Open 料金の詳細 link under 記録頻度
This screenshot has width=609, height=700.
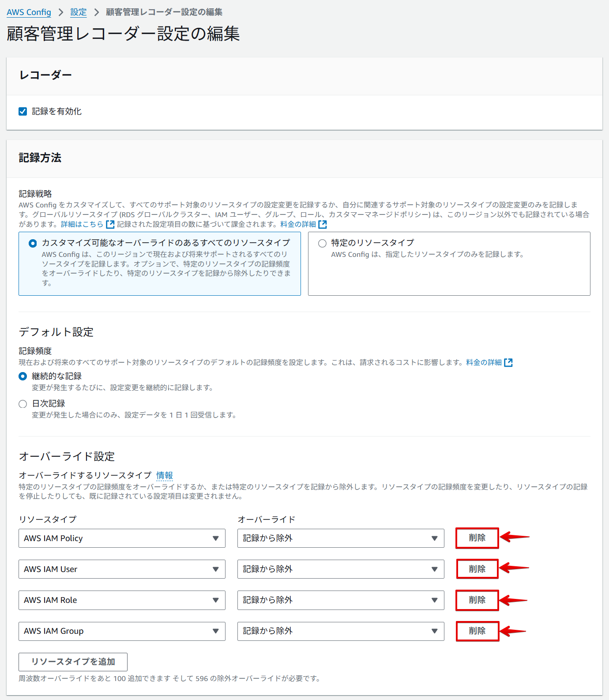click(x=484, y=362)
